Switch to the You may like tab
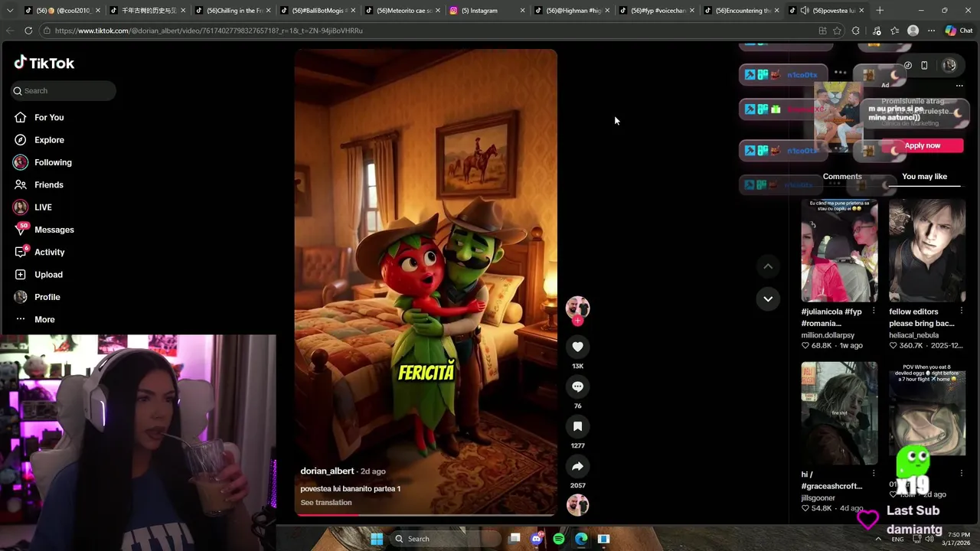Viewport: 980px width, 551px height. (924, 176)
